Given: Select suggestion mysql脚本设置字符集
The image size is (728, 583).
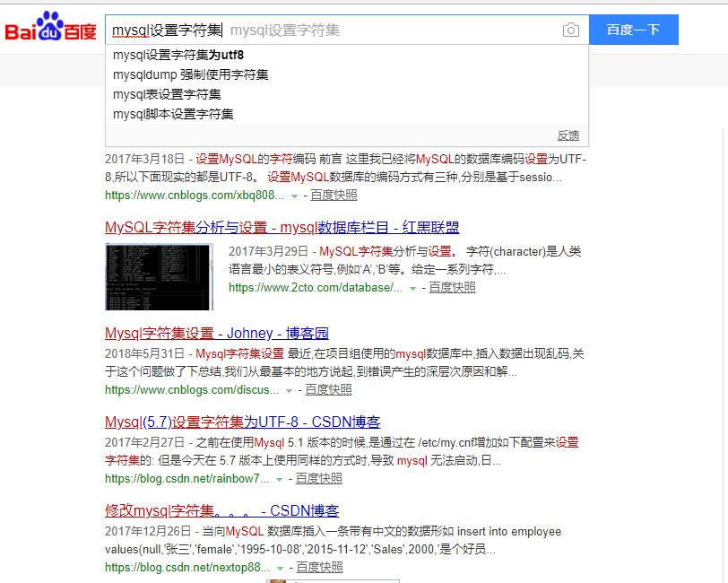Looking at the screenshot, I should (x=346, y=114).
